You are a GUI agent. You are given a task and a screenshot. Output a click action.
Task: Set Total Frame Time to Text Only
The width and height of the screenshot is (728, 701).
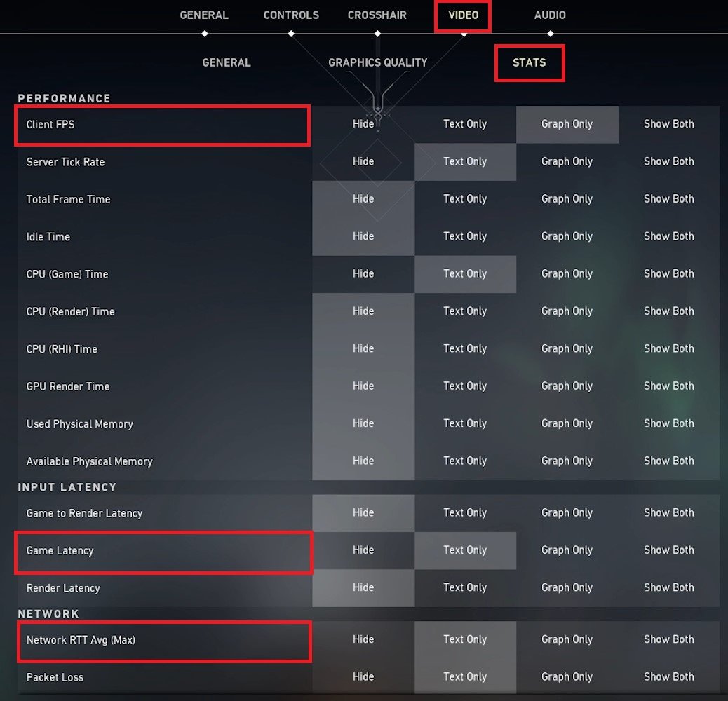(x=465, y=199)
